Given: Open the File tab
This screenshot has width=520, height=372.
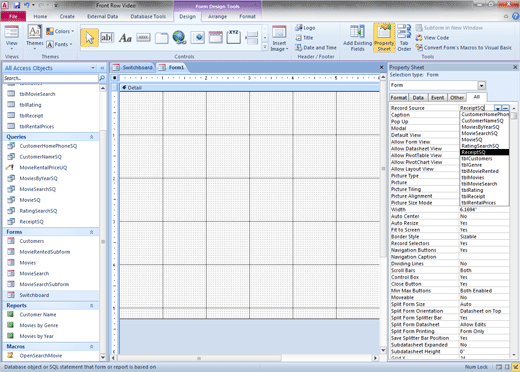Looking at the screenshot, I should 13,16.
